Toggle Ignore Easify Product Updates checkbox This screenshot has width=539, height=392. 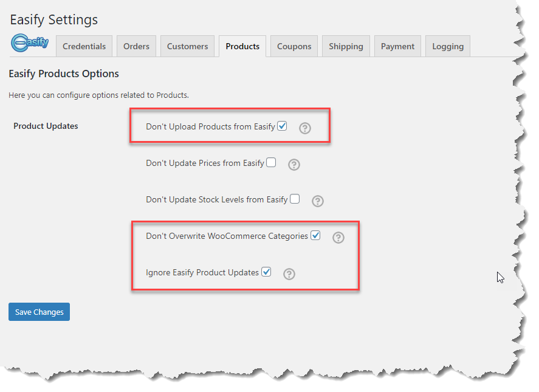click(266, 272)
